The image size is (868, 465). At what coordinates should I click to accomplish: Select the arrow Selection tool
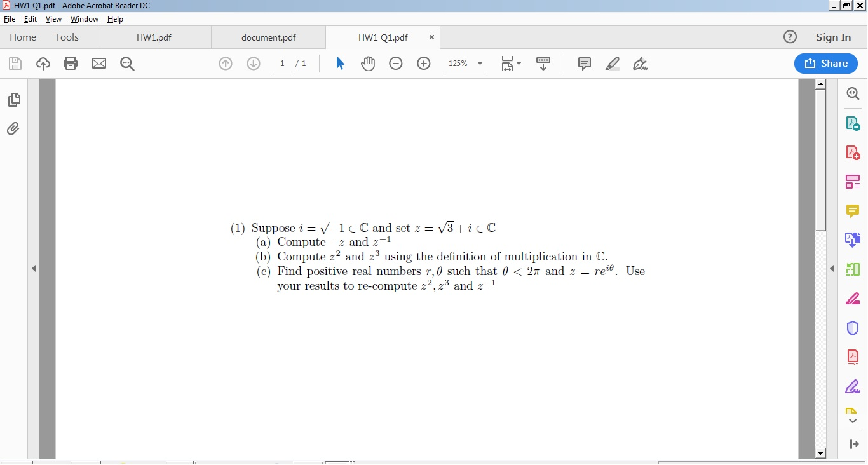point(340,63)
